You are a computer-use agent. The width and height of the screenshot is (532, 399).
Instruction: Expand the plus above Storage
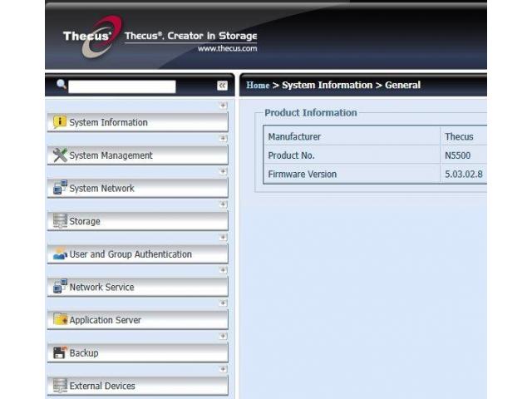click(223, 204)
